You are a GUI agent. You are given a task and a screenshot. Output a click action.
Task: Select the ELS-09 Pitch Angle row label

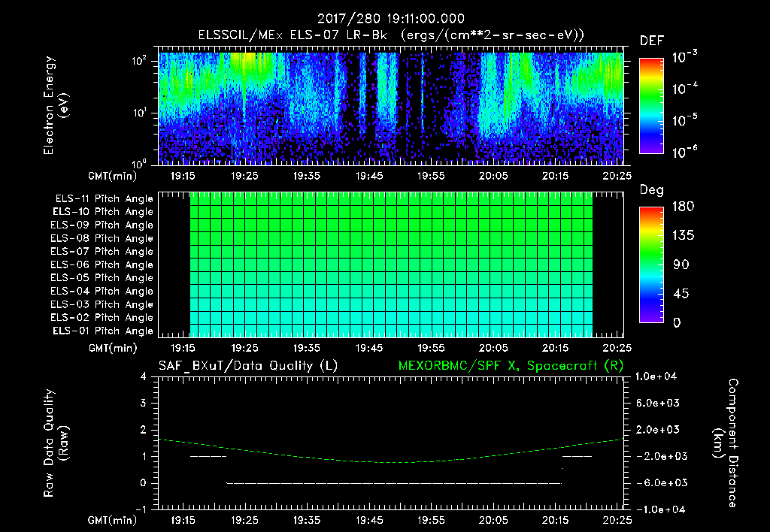pyautogui.click(x=102, y=225)
